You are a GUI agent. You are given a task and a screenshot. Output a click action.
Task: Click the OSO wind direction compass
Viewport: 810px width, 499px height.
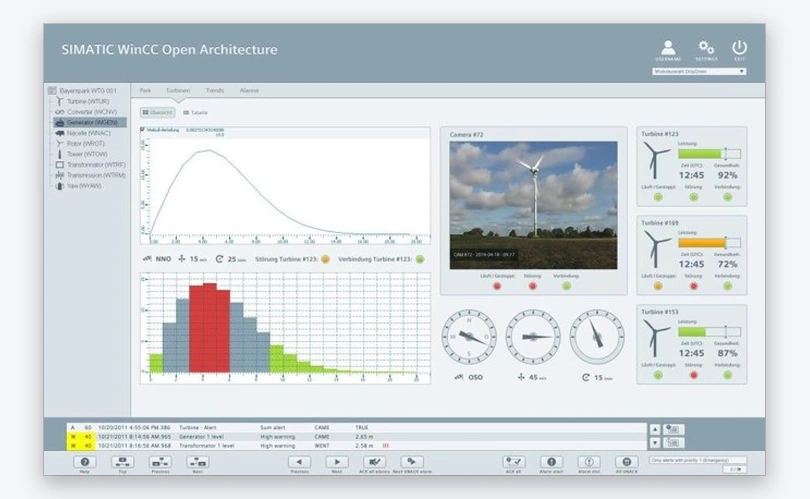point(469,337)
